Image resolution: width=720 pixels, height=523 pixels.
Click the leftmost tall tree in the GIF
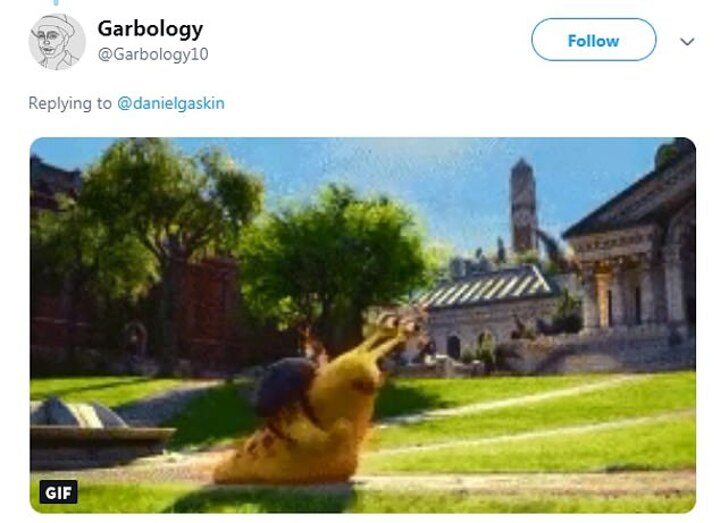coord(152,230)
